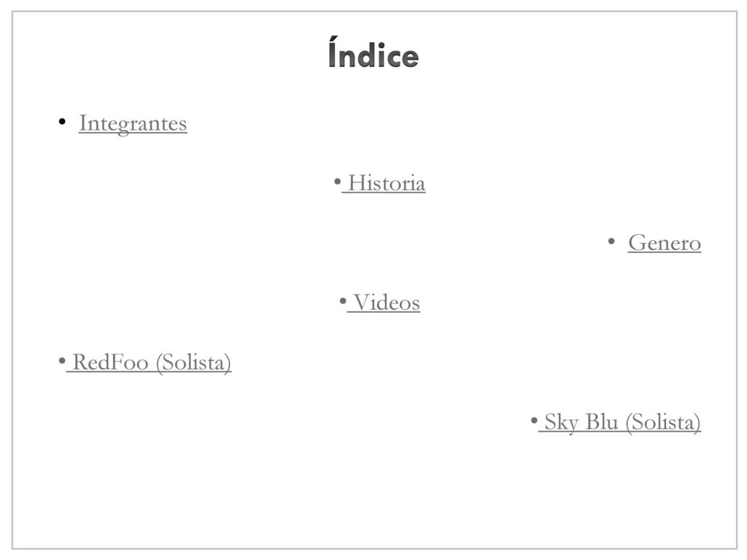Click the Índice slide title
The width and height of the screenshot is (747, 560).
[x=373, y=52]
